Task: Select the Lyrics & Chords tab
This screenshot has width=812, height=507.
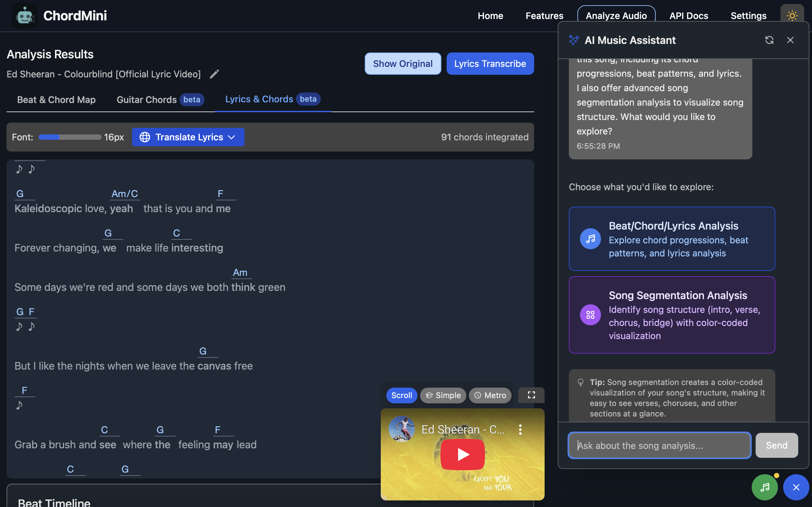Action: 273,99
